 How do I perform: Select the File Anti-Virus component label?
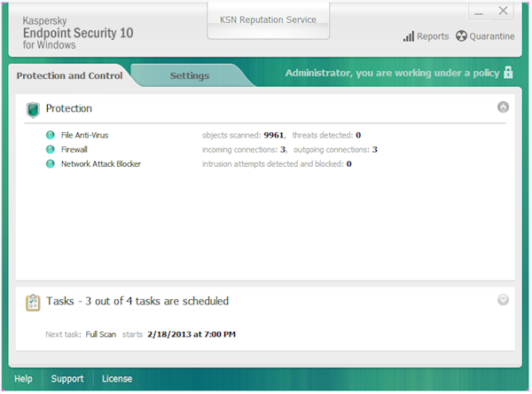point(84,136)
